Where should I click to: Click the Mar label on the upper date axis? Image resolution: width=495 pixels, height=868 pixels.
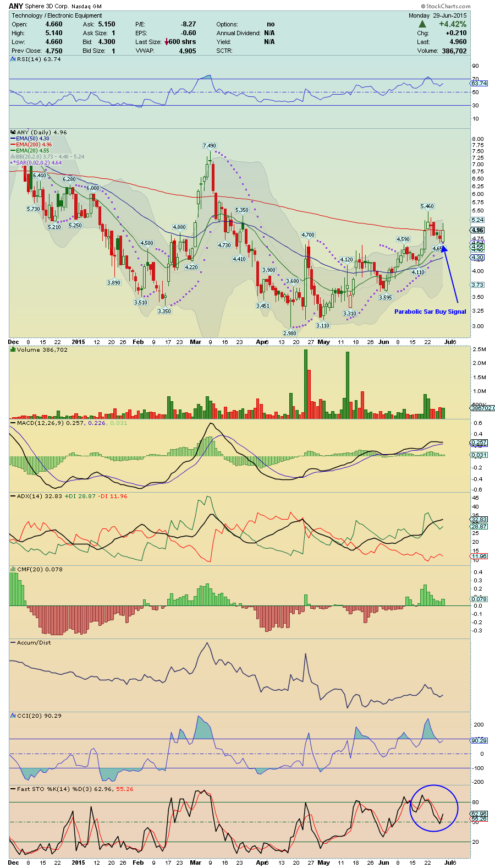[x=195, y=342]
